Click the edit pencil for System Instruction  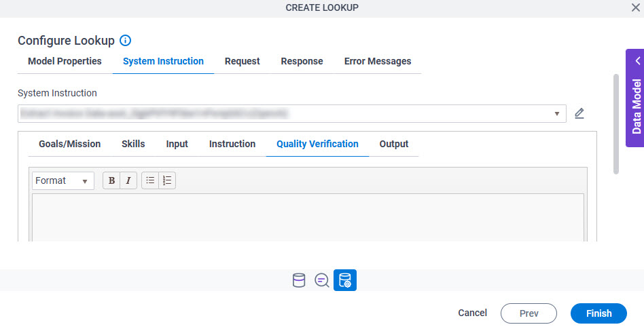coord(579,113)
